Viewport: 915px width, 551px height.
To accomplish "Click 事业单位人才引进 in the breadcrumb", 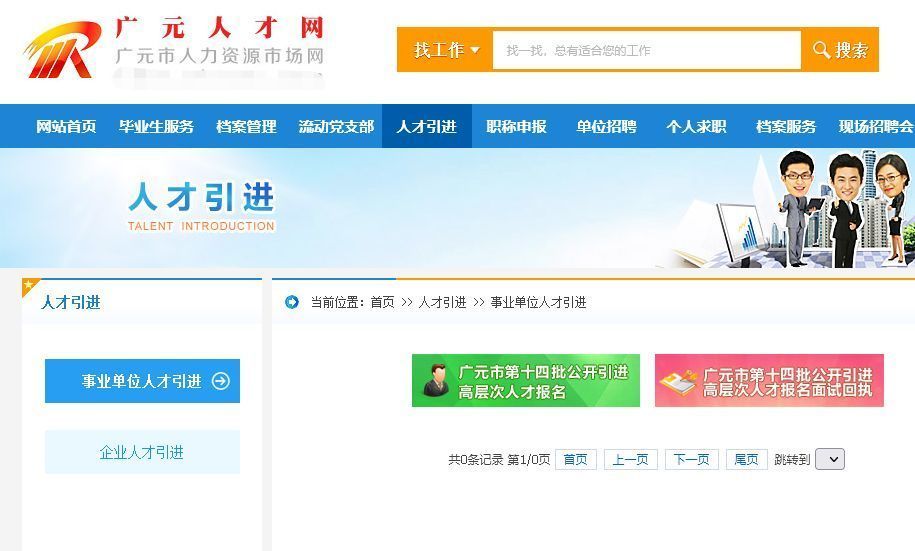I will [538, 302].
